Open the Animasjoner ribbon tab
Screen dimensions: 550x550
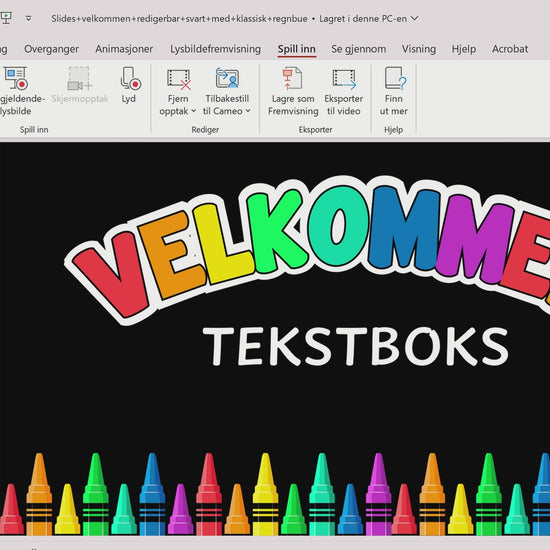(124, 49)
